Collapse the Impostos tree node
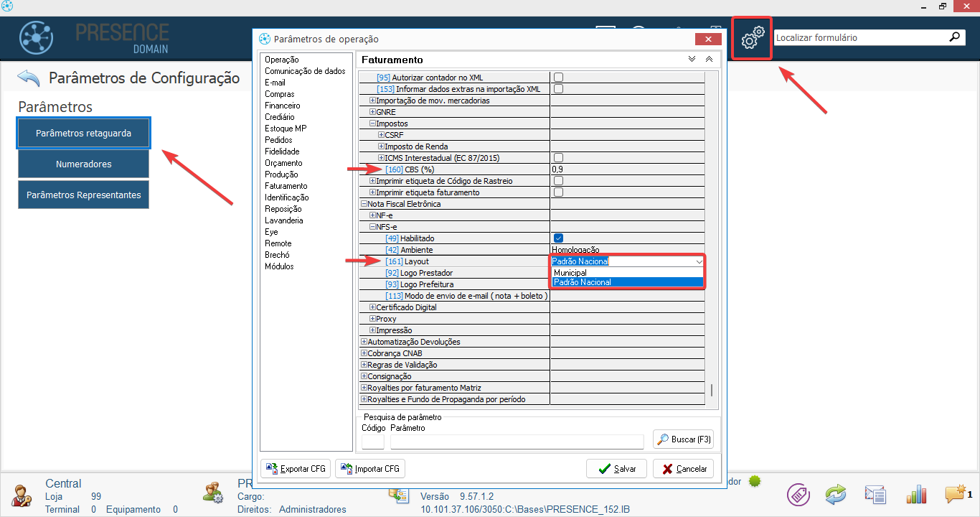 pyautogui.click(x=372, y=124)
